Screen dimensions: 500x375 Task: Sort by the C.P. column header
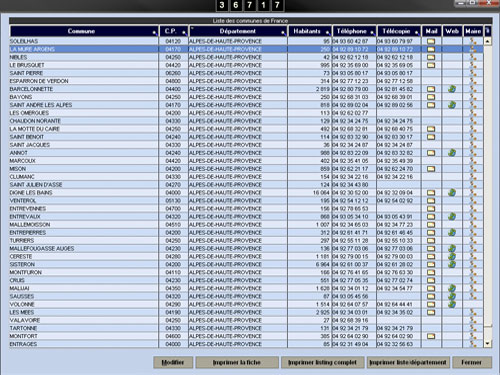coord(174,31)
